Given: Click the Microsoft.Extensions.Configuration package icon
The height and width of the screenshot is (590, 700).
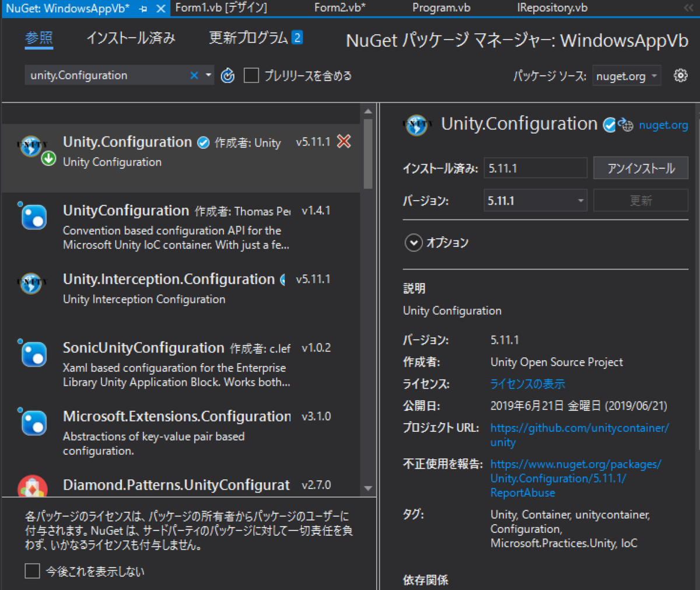Looking at the screenshot, I should [x=33, y=422].
